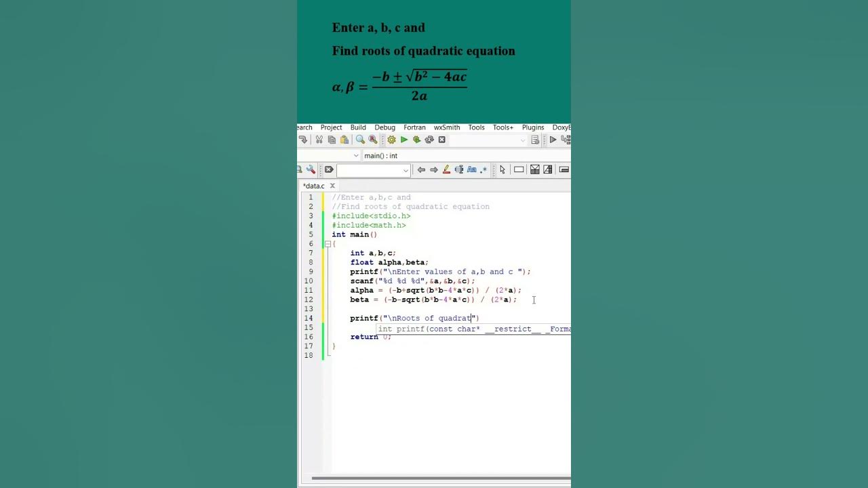Viewport: 868px width, 488px height.
Task: Click the horizontal scrollbar at editor bottom
Action: pyautogui.click(x=441, y=479)
